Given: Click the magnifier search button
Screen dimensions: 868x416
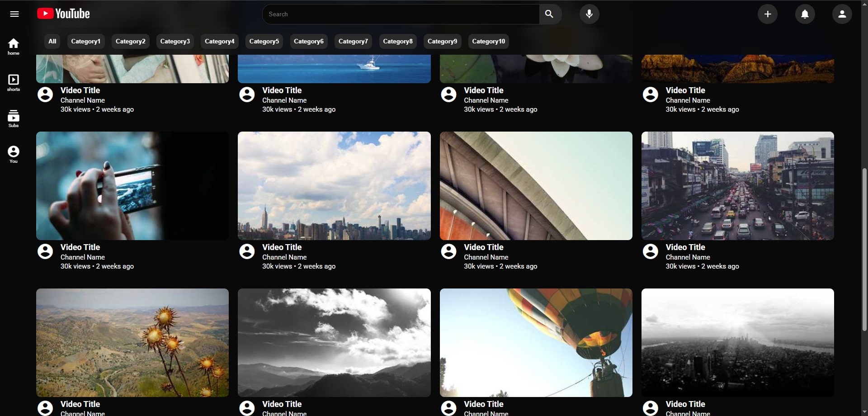Looking at the screenshot, I should 550,14.
